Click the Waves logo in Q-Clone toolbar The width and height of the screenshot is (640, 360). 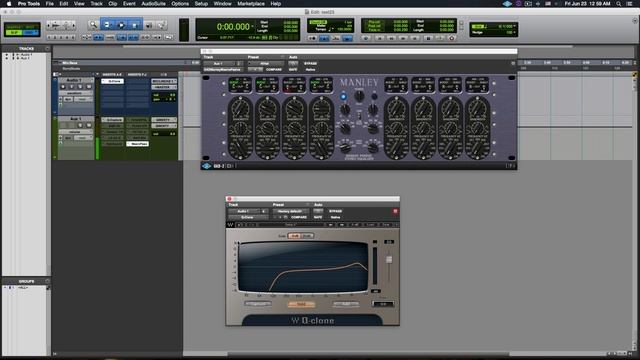[231, 224]
